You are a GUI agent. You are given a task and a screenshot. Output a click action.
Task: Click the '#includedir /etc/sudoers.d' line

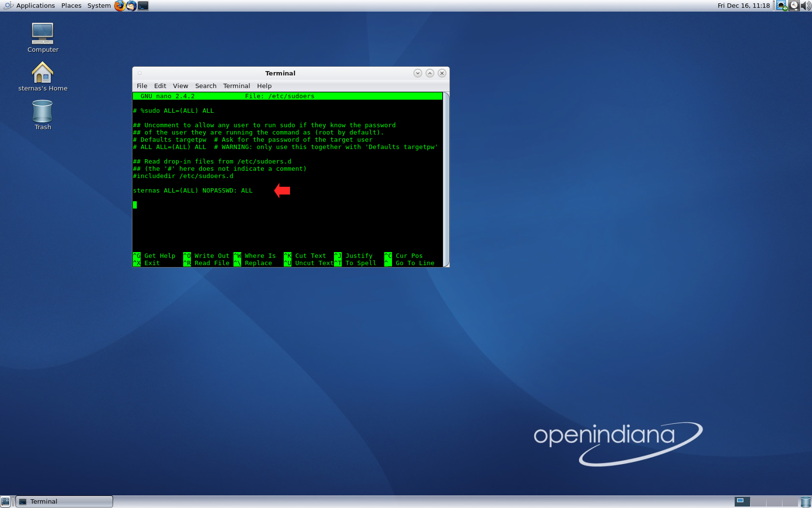183,176
